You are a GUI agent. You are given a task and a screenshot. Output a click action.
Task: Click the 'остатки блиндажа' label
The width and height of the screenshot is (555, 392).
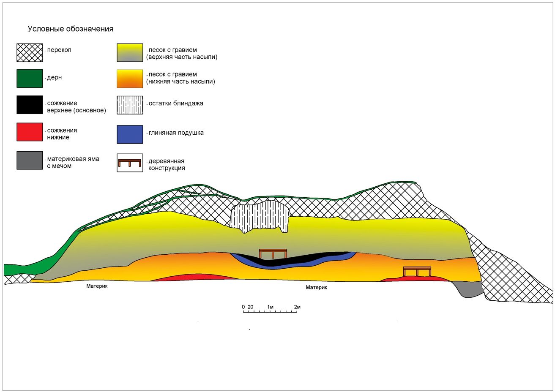pos(175,103)
